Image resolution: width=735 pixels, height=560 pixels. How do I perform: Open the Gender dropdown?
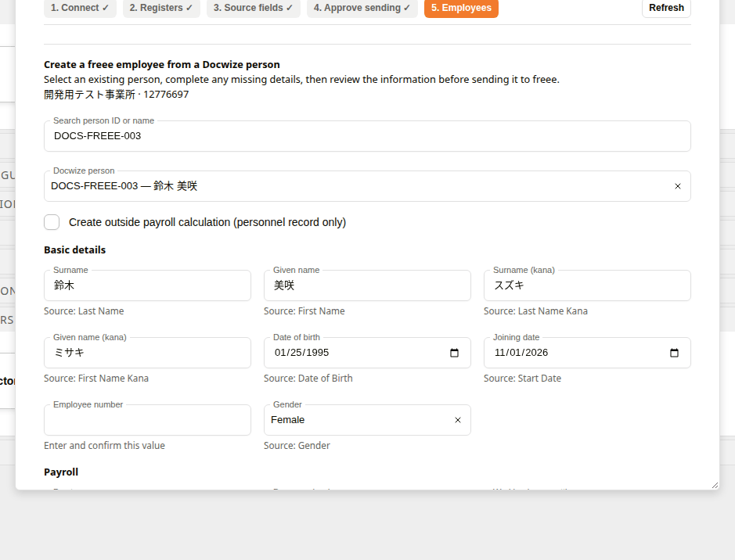click(367, 420)
